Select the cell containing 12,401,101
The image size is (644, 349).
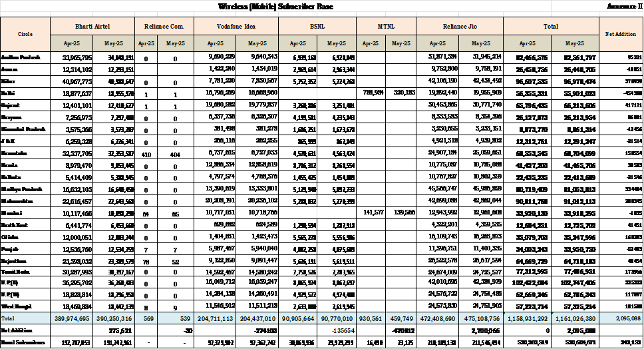click(x=71, y=105)
